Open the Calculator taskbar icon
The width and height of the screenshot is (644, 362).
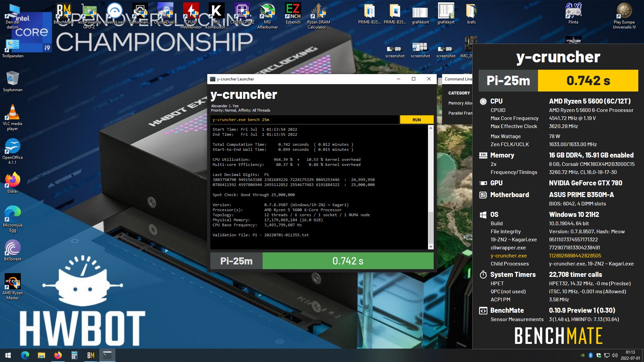[x=74, y=355]
